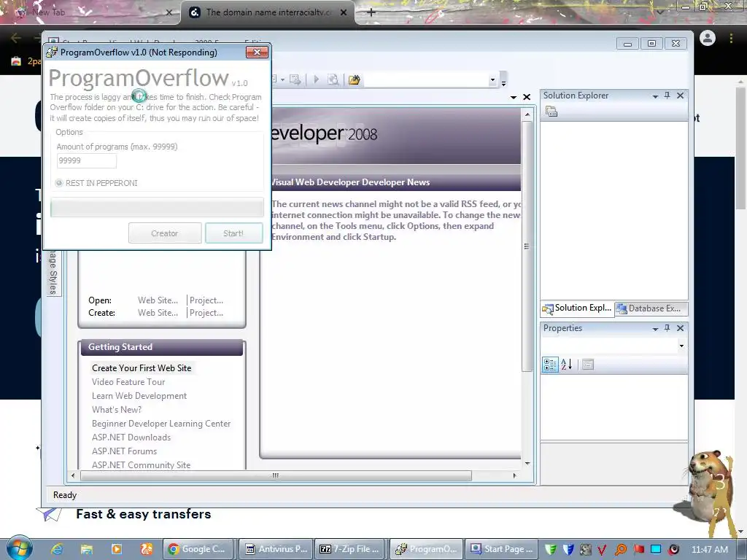The image size is (747, 560).
Task: Switch to Google Chrome taskbar button
Action: point(199,549)
